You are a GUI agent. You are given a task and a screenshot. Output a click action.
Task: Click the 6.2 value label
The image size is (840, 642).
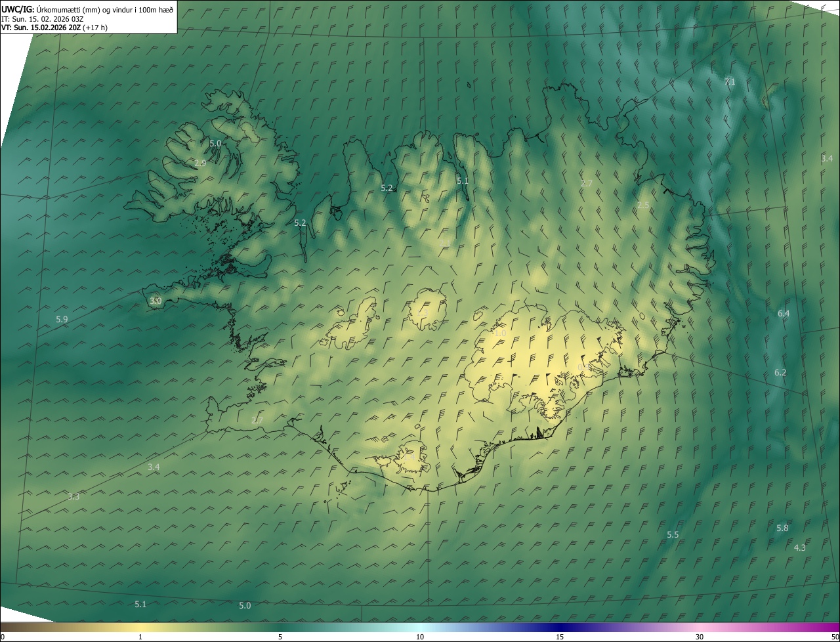coord(780,373)
